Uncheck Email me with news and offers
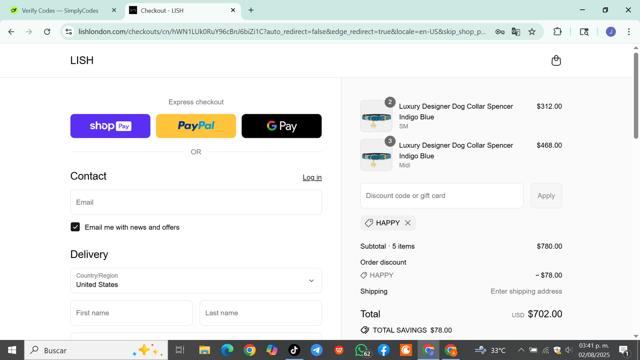 coord(75,227)
